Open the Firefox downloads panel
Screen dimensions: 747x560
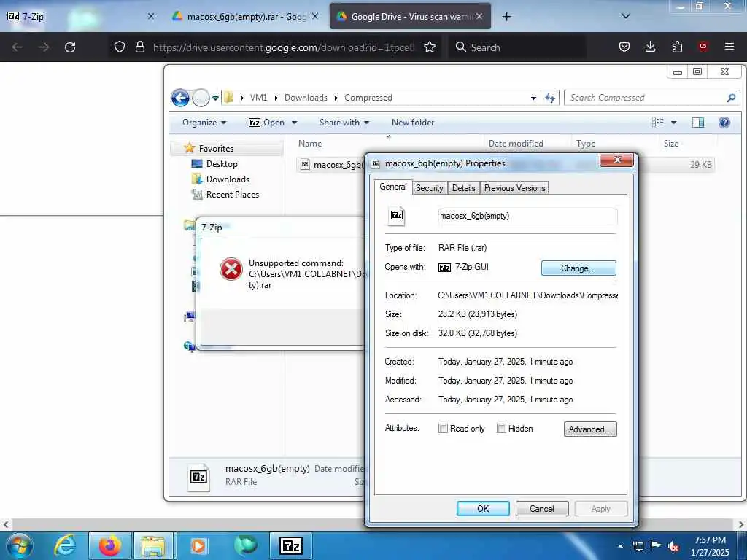(x=650, y=47)
